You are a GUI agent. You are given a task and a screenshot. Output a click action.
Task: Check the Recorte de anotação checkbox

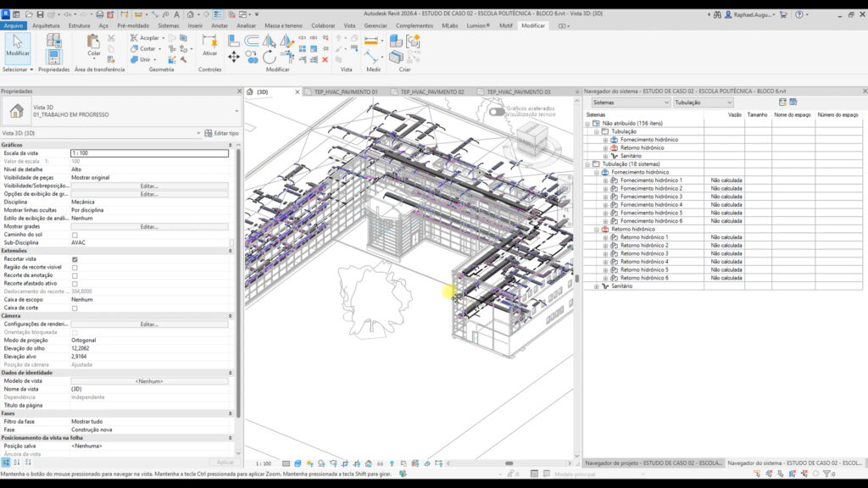point(75,275)
